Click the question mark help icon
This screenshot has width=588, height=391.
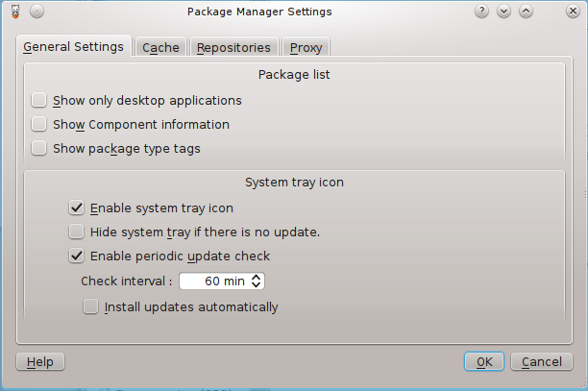481,12
